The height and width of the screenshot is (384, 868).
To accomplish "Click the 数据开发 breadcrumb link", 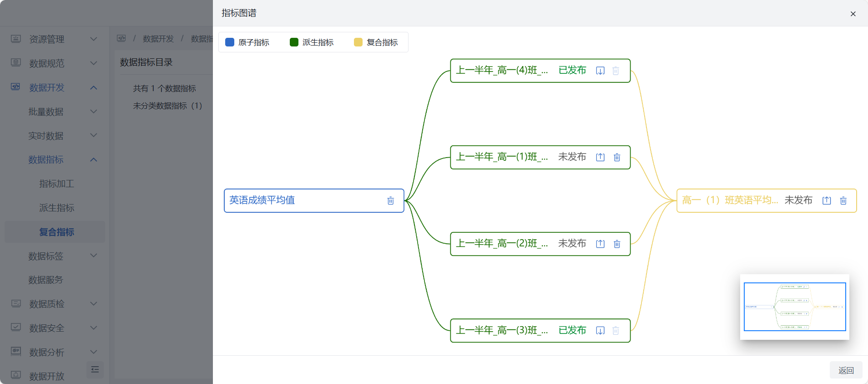I will pyautogui.click(x=158, y=39).
